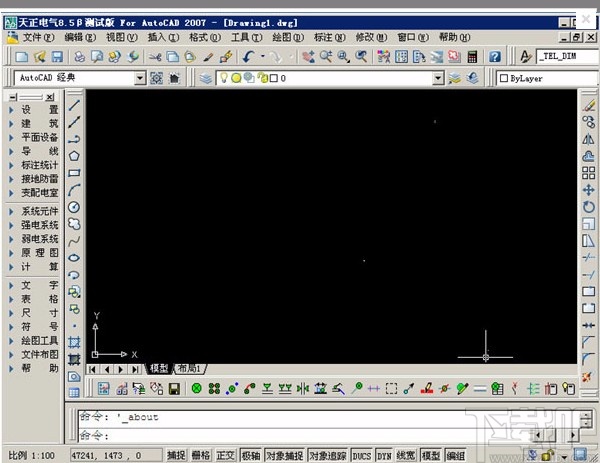Toggle 栅格 grid display
Viewport: 600px width, 463px height.
(x=201, y=455)
